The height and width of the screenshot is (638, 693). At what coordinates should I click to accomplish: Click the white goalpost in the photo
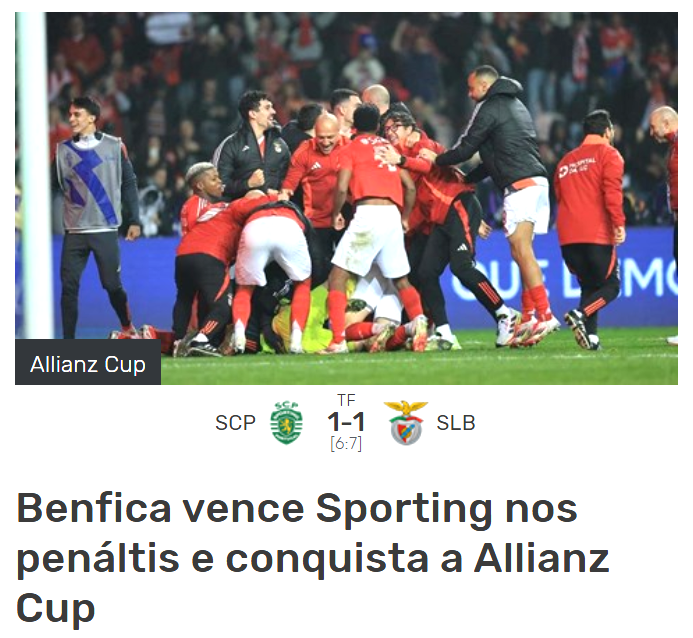(33, 175)
